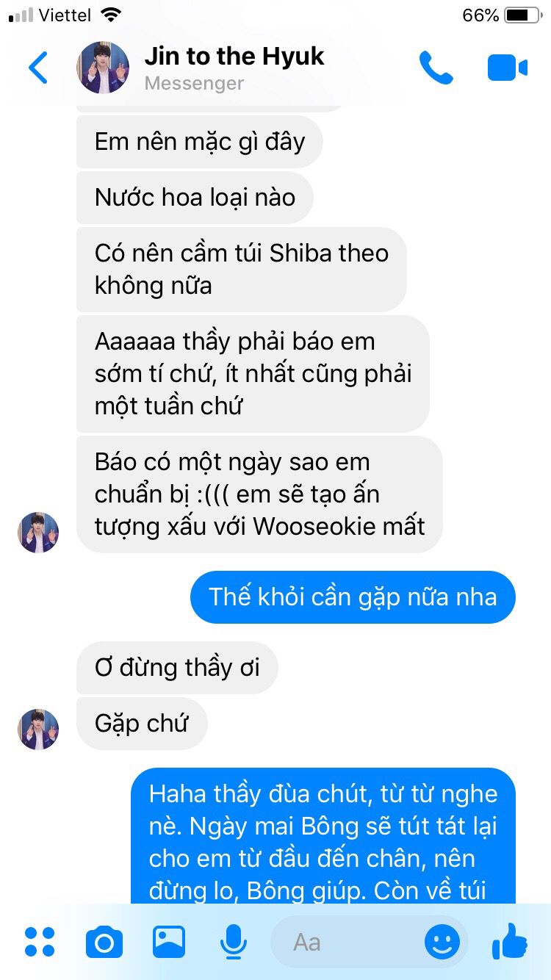Go back using the blue back arrow
The height and width of the screenshot is (980, 551).
click(x=38, y=68)
